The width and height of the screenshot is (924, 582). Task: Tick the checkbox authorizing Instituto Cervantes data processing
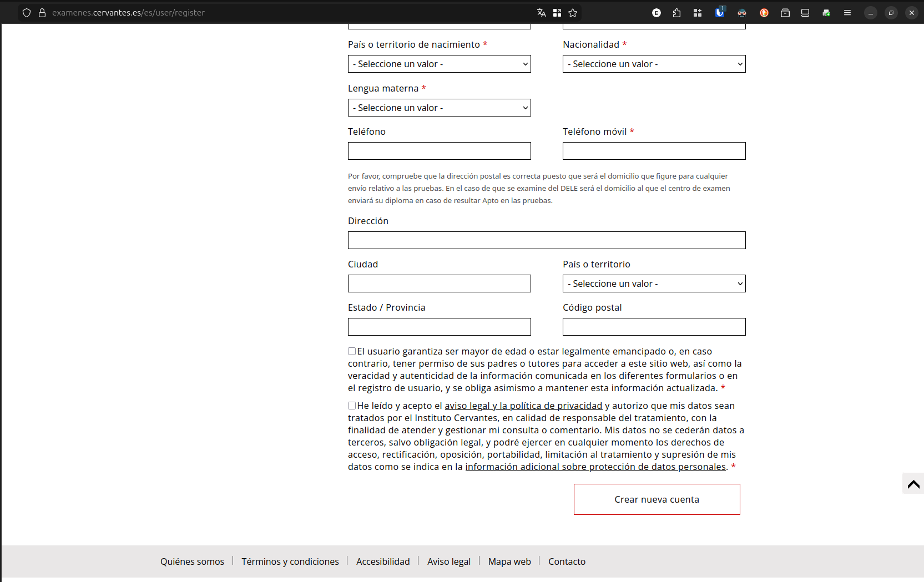(351, 406)
